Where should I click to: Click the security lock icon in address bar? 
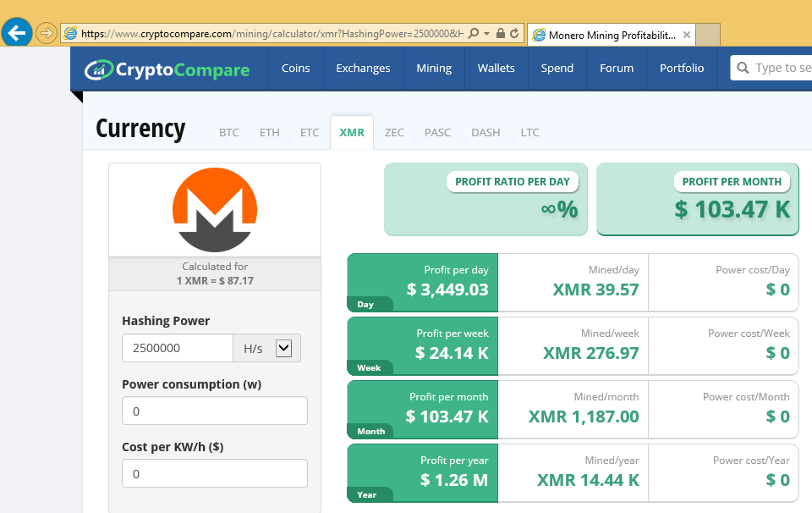click(x=501, y=34)
